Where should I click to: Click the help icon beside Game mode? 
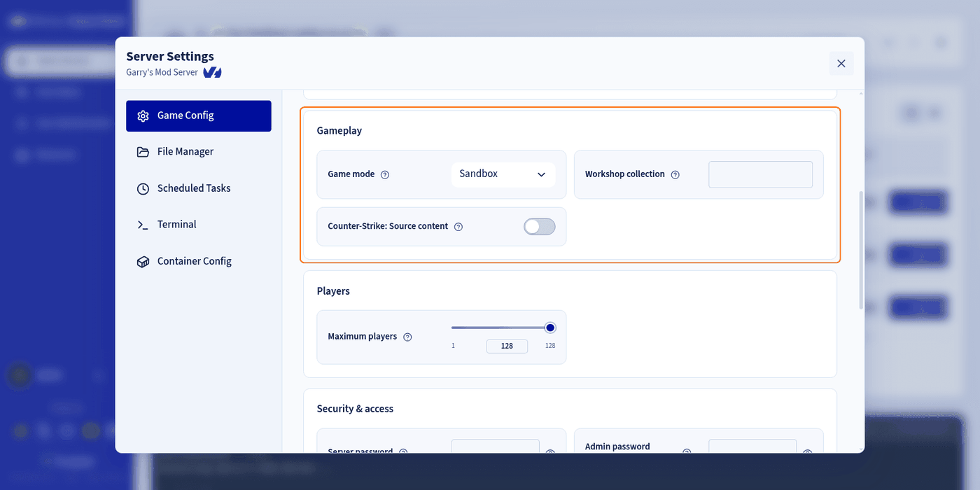pos(385,174)
